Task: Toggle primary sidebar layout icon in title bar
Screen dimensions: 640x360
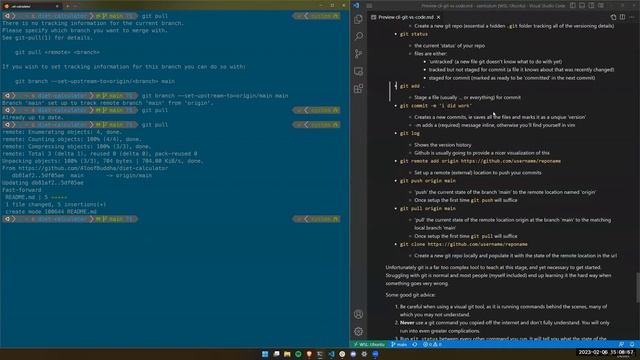Action: 573,5
